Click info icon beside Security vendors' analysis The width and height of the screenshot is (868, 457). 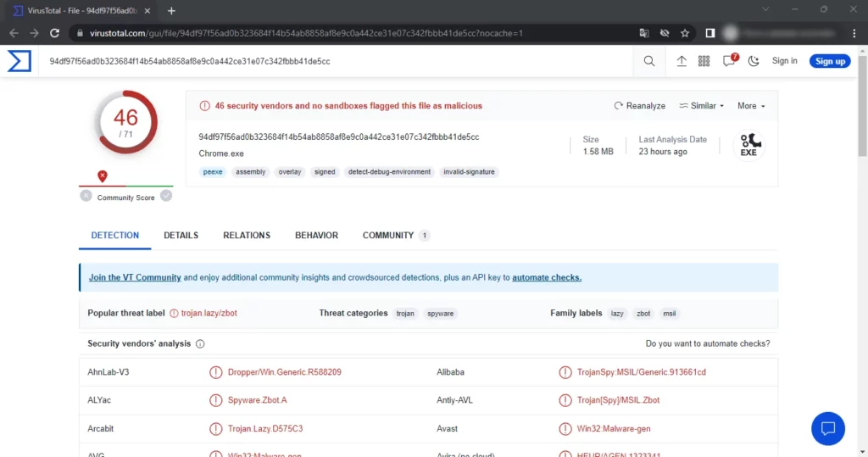coord(200,344)
